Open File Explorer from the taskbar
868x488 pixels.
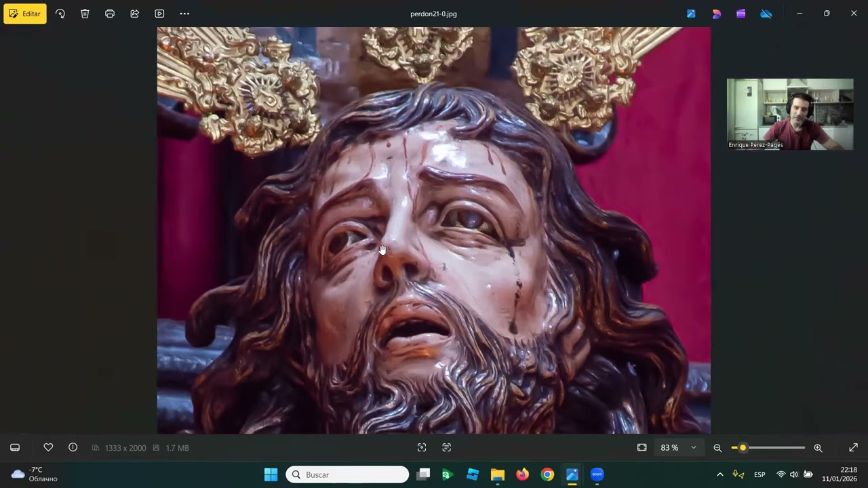pyautogui.click(x=497, y=474)
